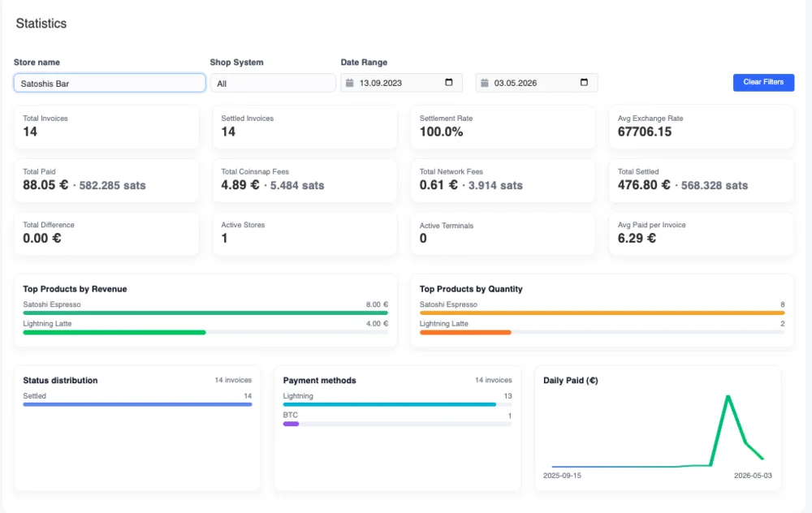Viewport: 812px width, 513px height.
Task: Click the Total Settled 476.80 € value
Action: click(x=644, y=185)
